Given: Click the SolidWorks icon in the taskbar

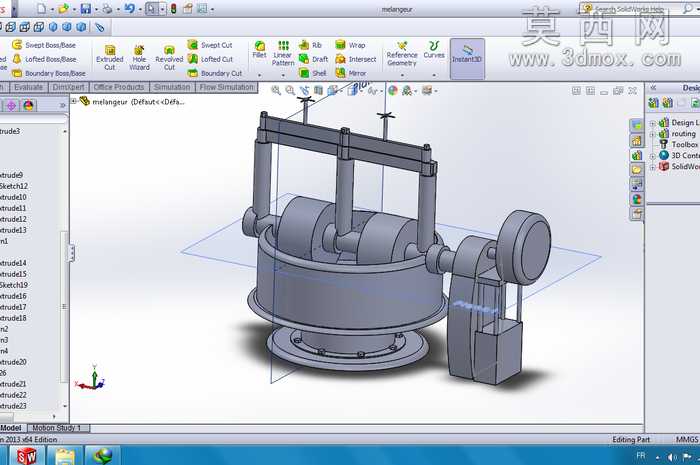Looking at the screenshot, I should (x=27, y=455).
